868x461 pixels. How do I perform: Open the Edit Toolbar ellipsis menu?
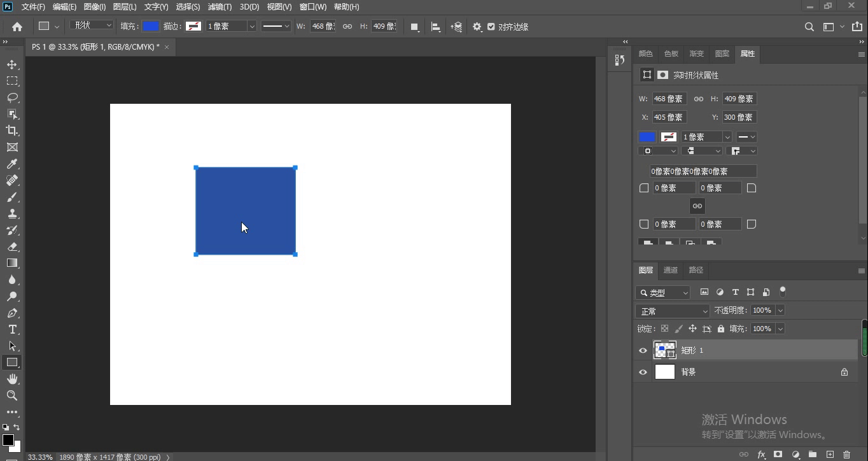(12, 412)
